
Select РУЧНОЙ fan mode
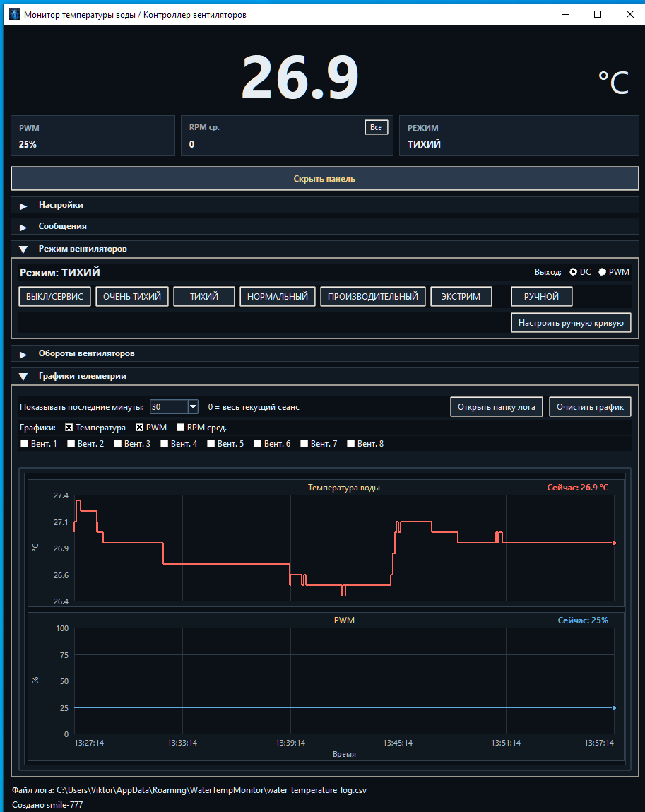point(541,297)
